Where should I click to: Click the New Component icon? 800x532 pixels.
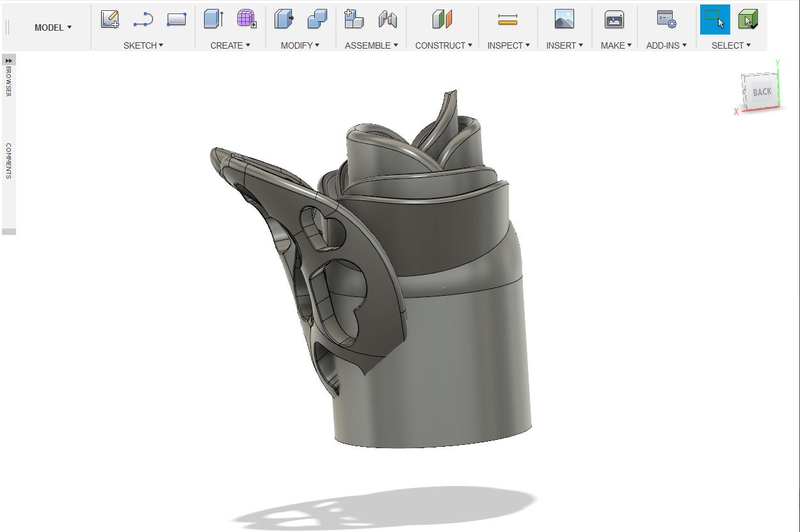(x=354, y=20)
